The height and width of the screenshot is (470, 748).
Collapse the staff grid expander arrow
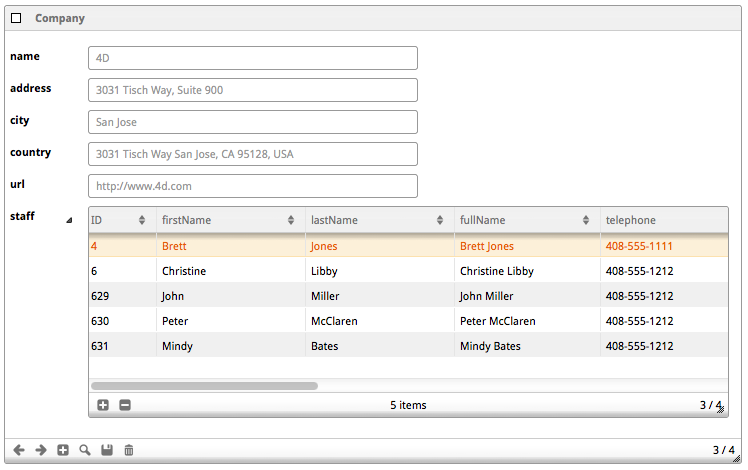pos(69,219)
